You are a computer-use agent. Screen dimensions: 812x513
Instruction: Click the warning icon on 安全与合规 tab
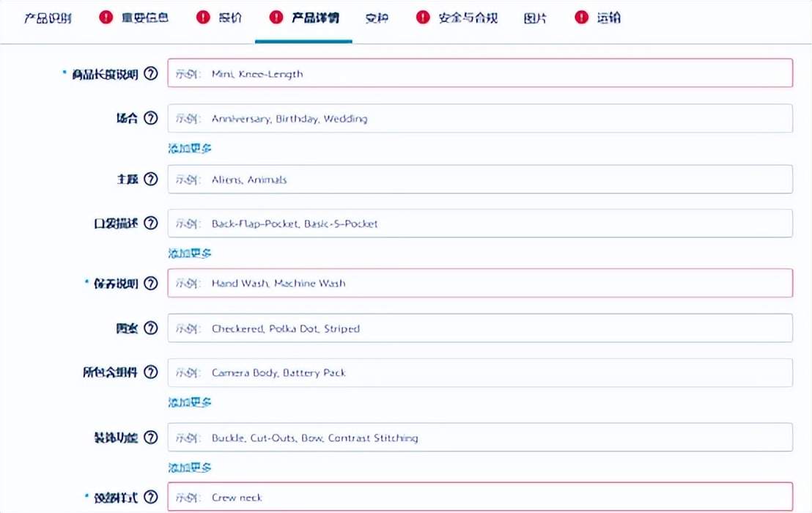tap(423, 18)
